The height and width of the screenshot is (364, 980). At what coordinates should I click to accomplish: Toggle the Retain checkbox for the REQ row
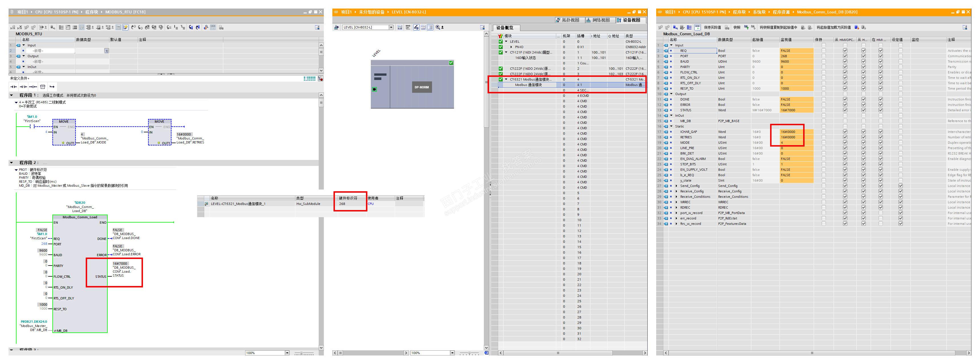(x=824, y=51)
